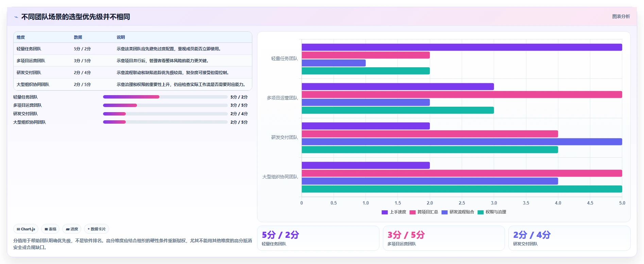Click the description starting 示意这类团队应先避免过度配置
The width and height of the screenshot is (644, 264).
[170, 49]
